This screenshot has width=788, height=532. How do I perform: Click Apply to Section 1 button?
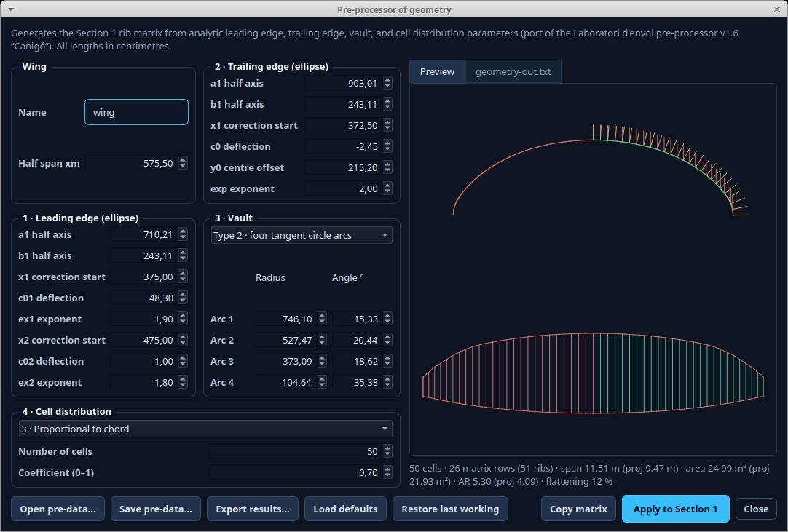coord(675,509)
